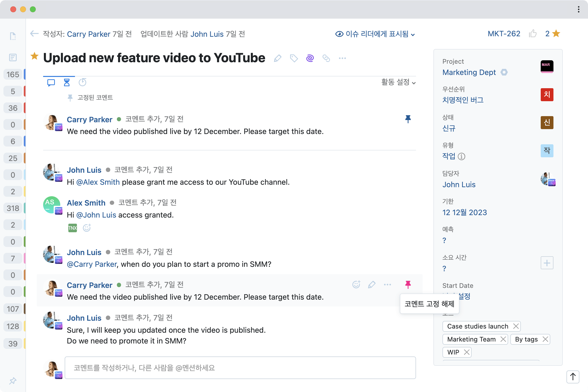The image size is (588, 392).
Task: Click the red priority color badge
Action: (547, 95)
